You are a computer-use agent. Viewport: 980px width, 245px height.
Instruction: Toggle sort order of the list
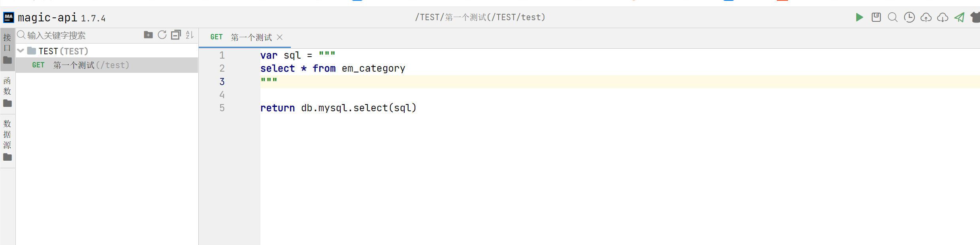coord(190,35)
